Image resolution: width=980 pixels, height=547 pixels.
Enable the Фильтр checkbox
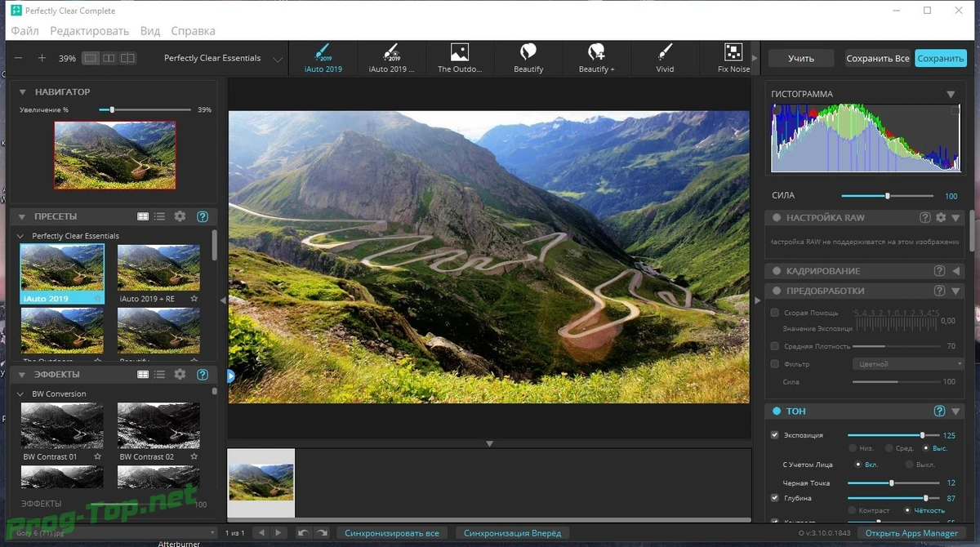click(x=775, y=363)
